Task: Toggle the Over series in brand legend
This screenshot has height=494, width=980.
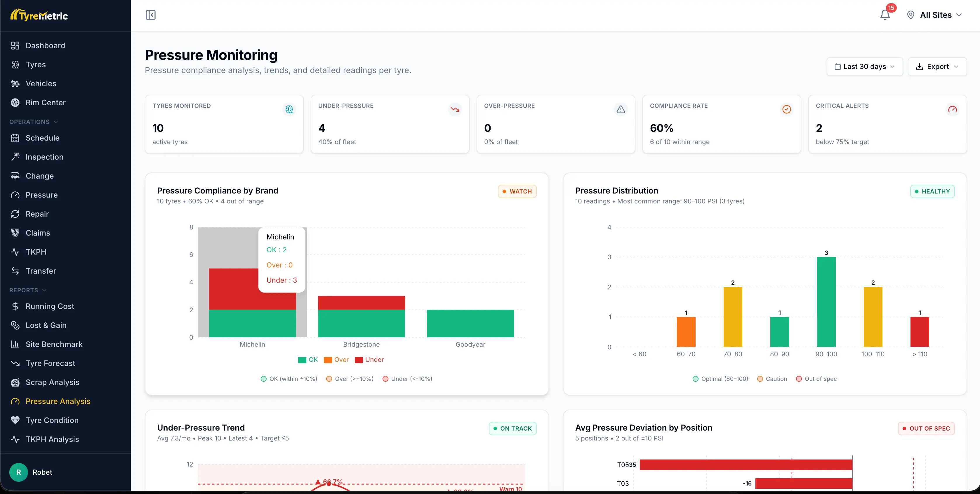Action: pos(336,360)
